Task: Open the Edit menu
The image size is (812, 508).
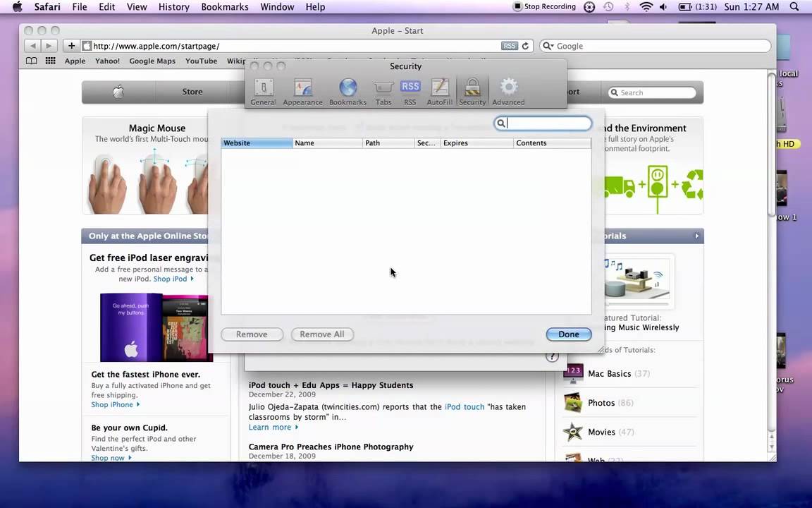Action: [106, 7]
